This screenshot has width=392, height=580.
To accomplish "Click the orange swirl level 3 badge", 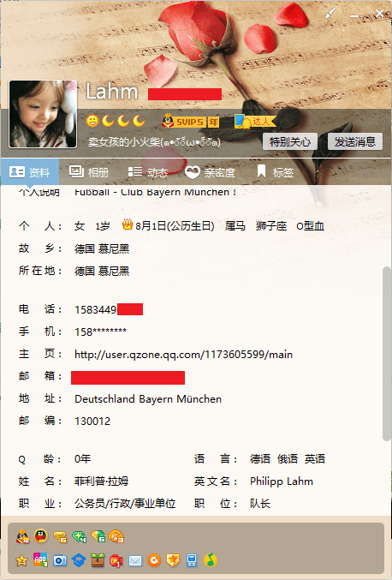I will (116, 536).
